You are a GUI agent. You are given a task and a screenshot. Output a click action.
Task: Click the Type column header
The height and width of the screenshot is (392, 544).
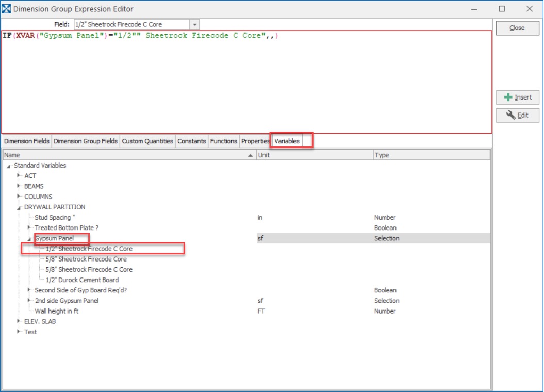[x=432, y=155]
